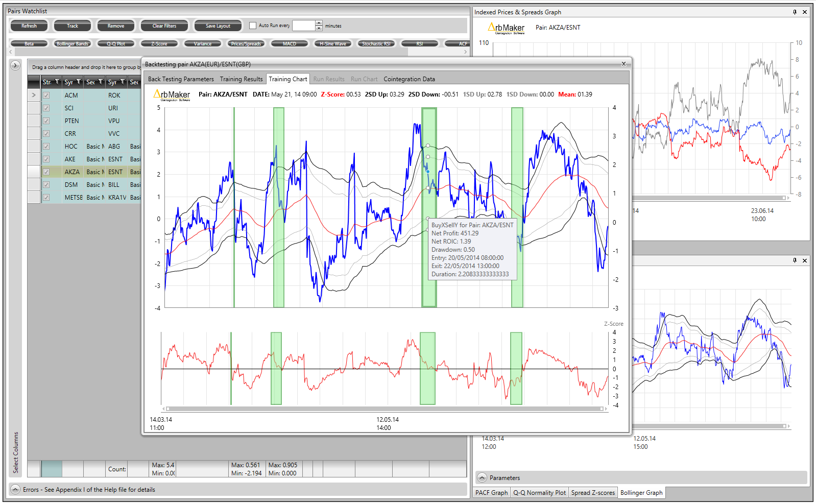This screenshot has height=504, width=816.
Task: Click the filter icon on the Str column header
Action: pos(57,82)
